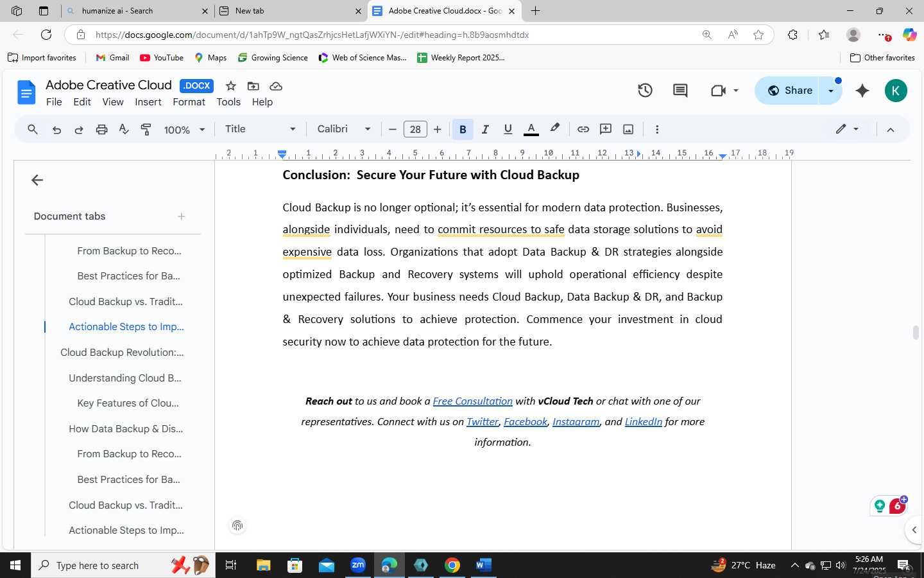This screenshot has width=924, height=578.
Task: Click the browser address bar URL
Action: [312, 35]
